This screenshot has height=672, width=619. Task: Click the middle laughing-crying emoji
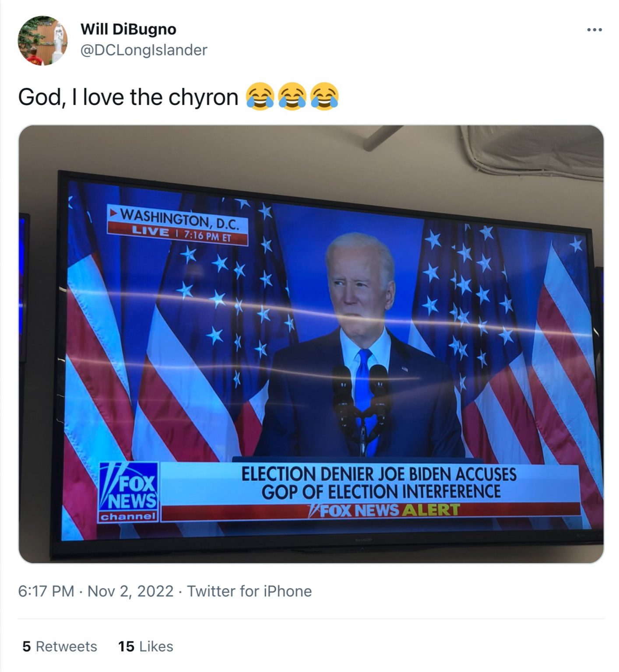pos(292,96)
